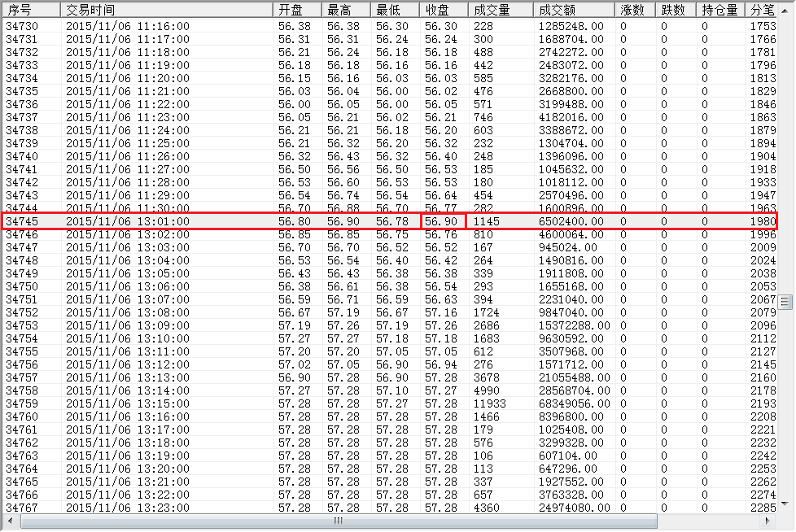Viewport: 796px width, 532px height.
Task: Click volume 1683 in row 34754
Action: click(487, 338)
